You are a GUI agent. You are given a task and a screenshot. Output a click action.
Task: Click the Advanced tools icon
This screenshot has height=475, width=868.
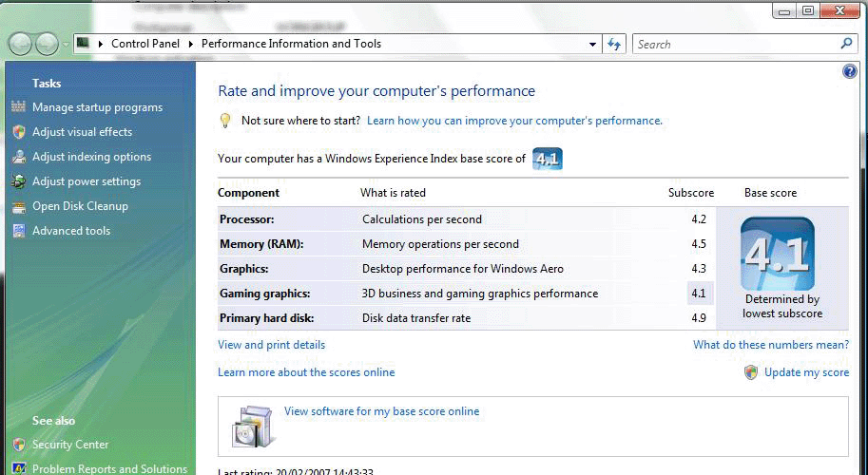coord(19,231)
